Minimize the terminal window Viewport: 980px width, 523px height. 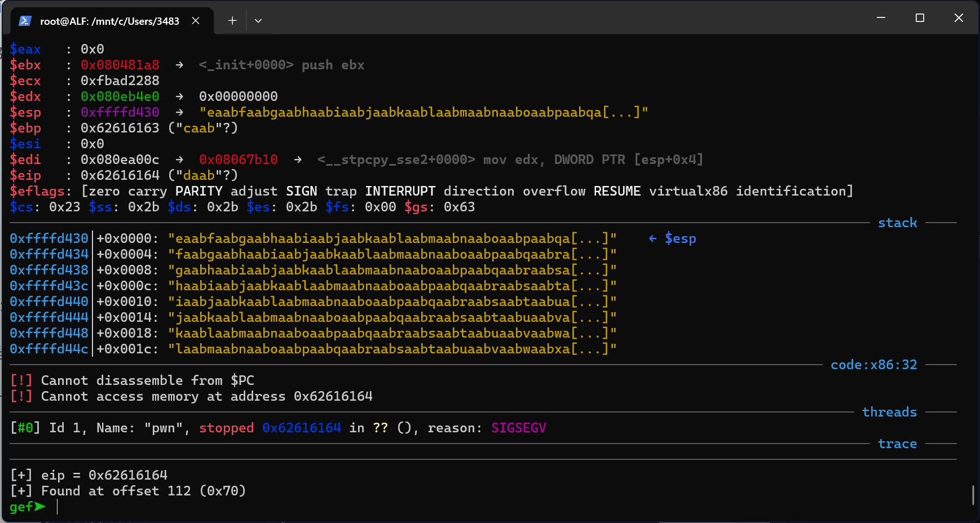click(881, 18)
